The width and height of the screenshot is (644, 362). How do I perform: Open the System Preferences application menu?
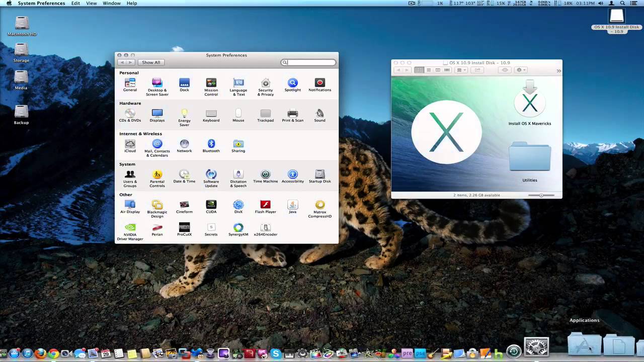coord(41,3)
